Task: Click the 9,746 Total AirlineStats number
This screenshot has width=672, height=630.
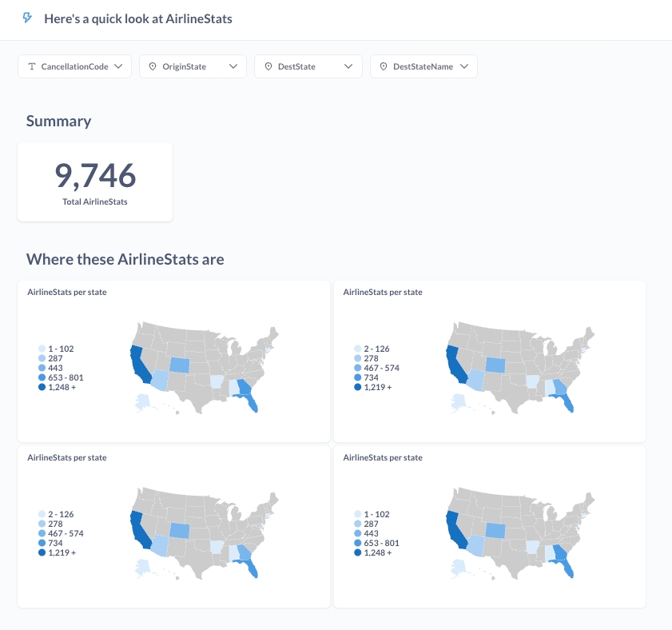Action: click(x=95, y=176)
